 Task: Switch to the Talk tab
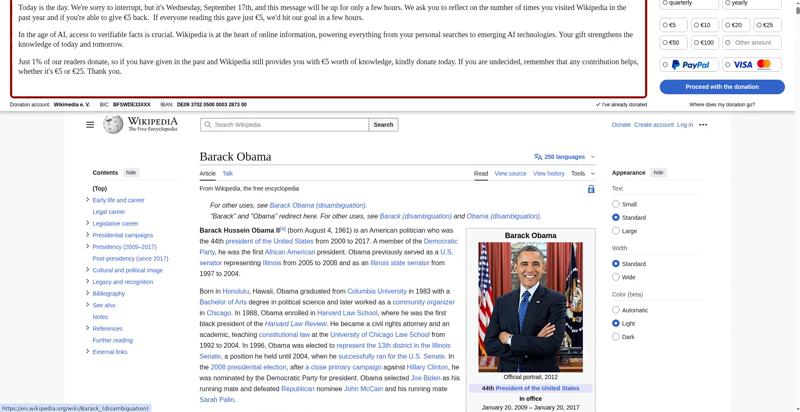tap(228, 173)
